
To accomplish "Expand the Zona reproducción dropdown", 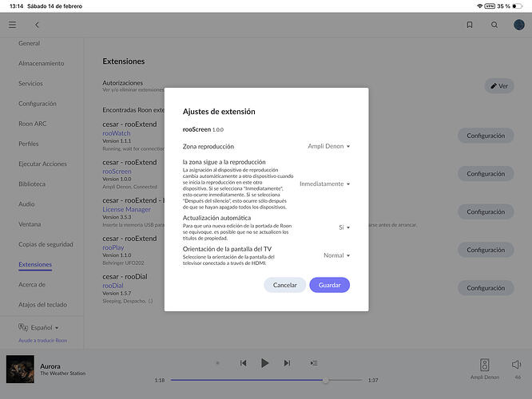I will coord(329,146).
